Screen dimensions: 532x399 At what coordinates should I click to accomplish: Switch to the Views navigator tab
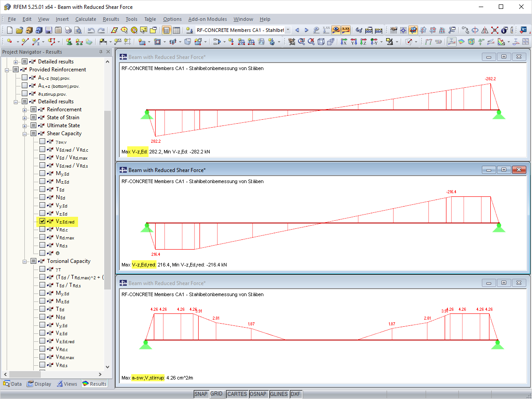tap(67, 384)
